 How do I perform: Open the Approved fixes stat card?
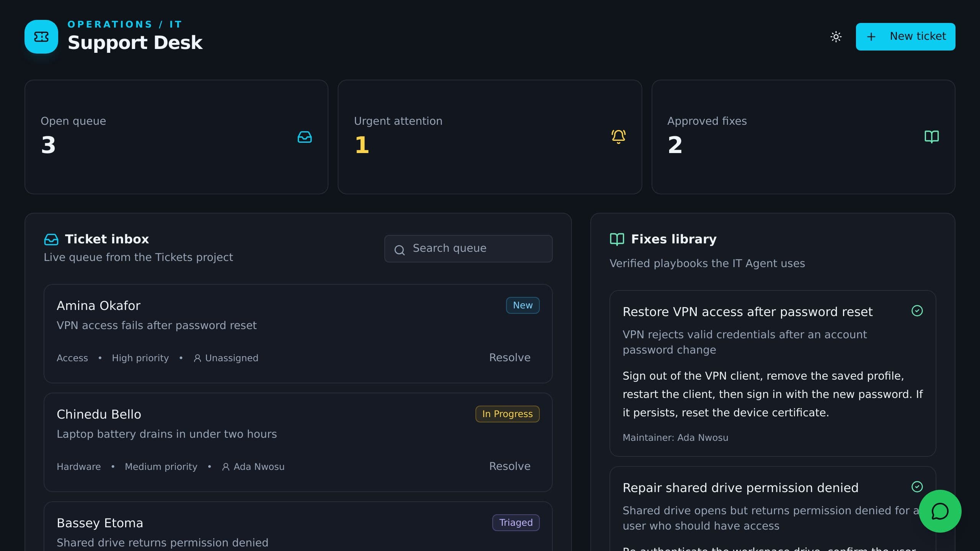[x=803, y=137]
